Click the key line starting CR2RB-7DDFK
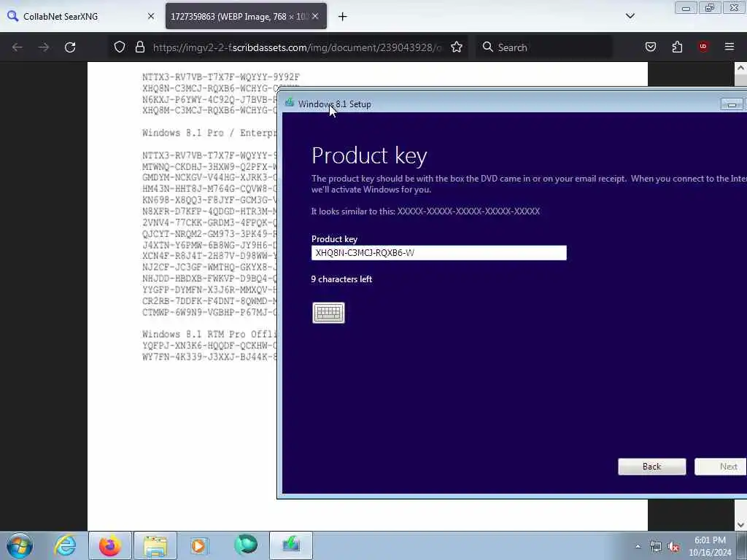The image size is (747, 560). click(x=209, y=301)
